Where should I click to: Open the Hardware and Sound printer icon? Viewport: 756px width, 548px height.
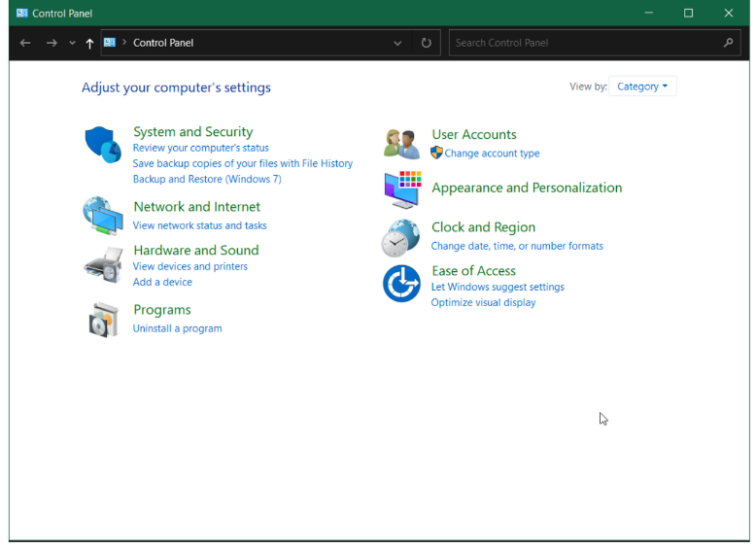103,264
